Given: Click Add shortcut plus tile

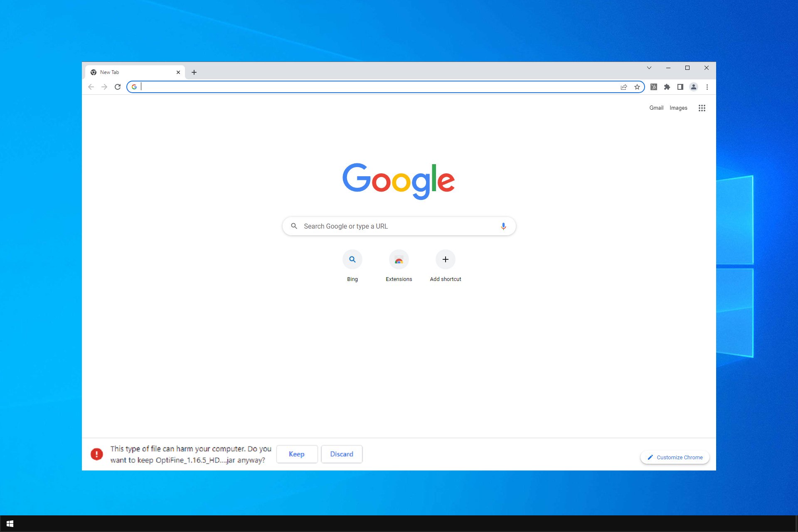Looking at the screenshot, I should [x=446, y=259].
